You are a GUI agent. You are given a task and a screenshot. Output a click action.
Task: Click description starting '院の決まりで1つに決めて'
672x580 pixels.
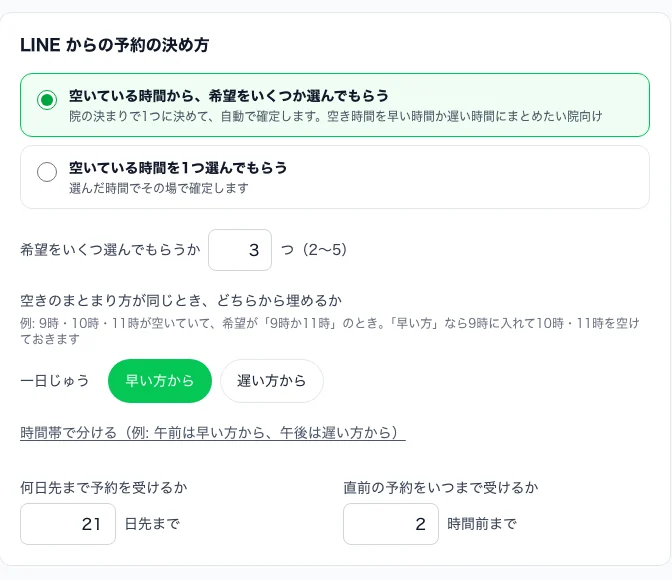point(336,116)
